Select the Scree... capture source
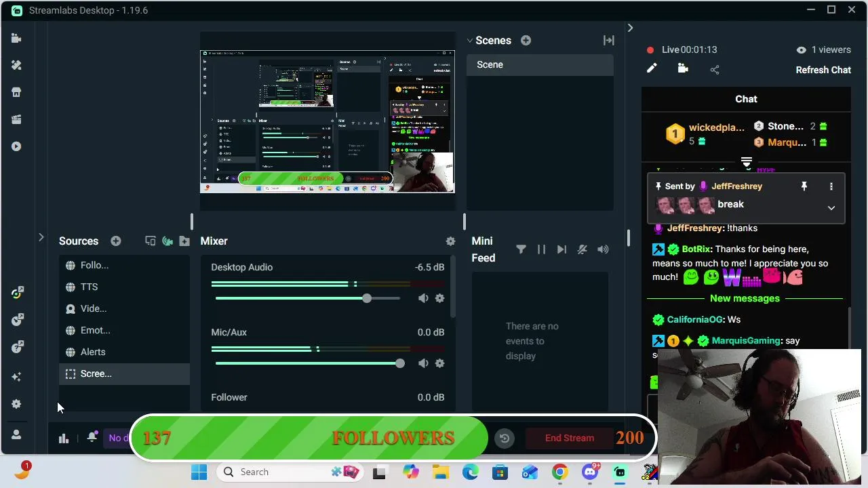Screen dimensions: 868x488 click(124, 373)
